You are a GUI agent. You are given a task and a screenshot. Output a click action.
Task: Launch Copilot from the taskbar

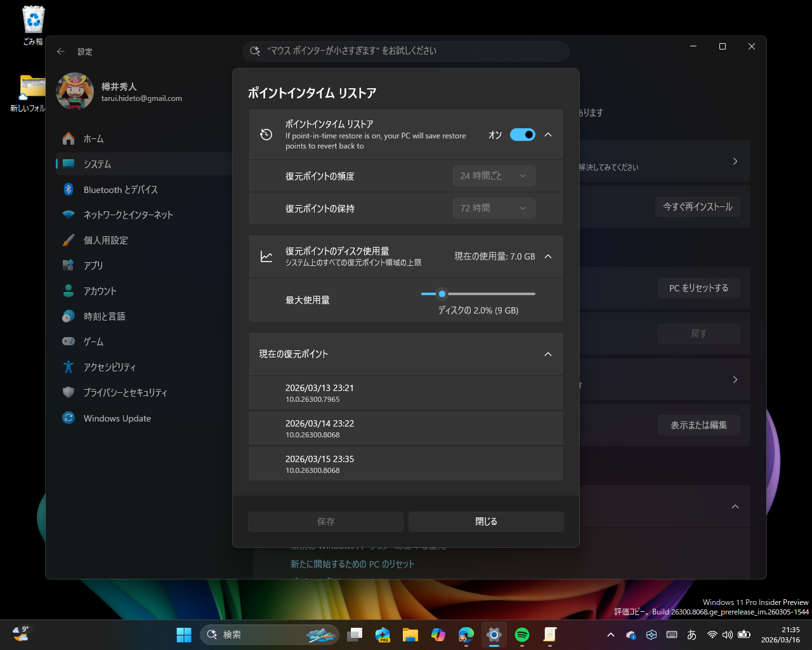[x=438, y=634]
